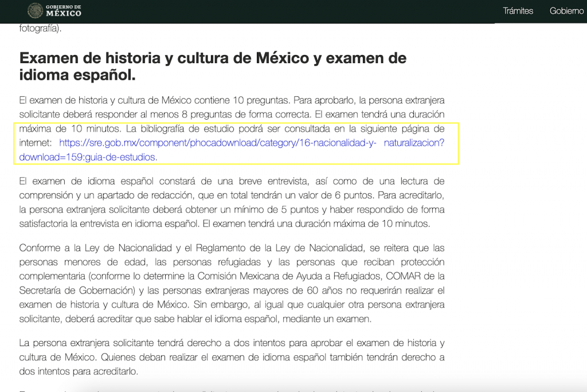
Task: Open the sre.gob.mx guía de estudios link
Action: click(232, 150)
